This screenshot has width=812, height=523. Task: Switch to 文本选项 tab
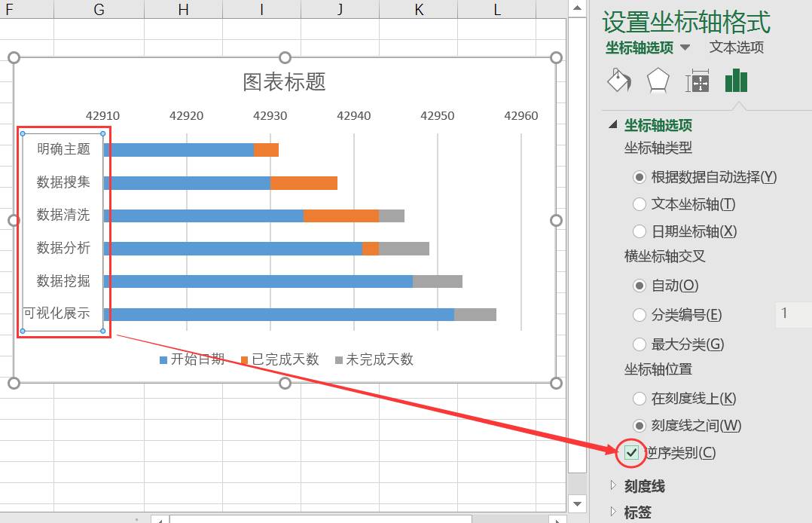coord(736,47)
